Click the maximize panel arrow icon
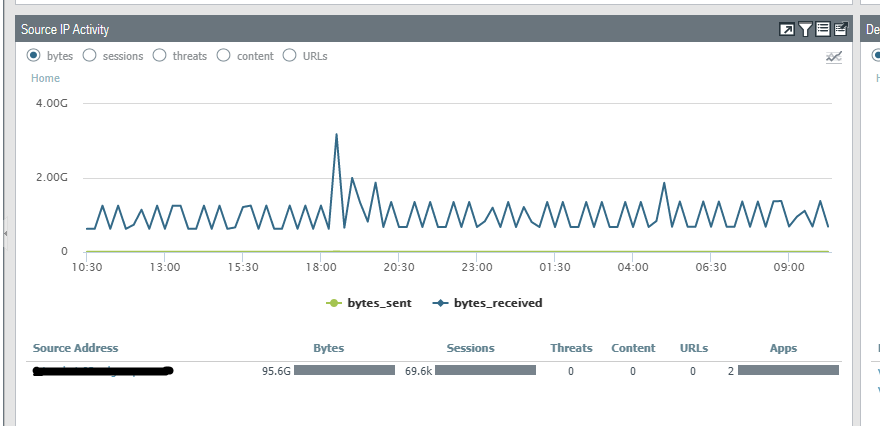The image size is (880, 426). click(x=787, y=30)
